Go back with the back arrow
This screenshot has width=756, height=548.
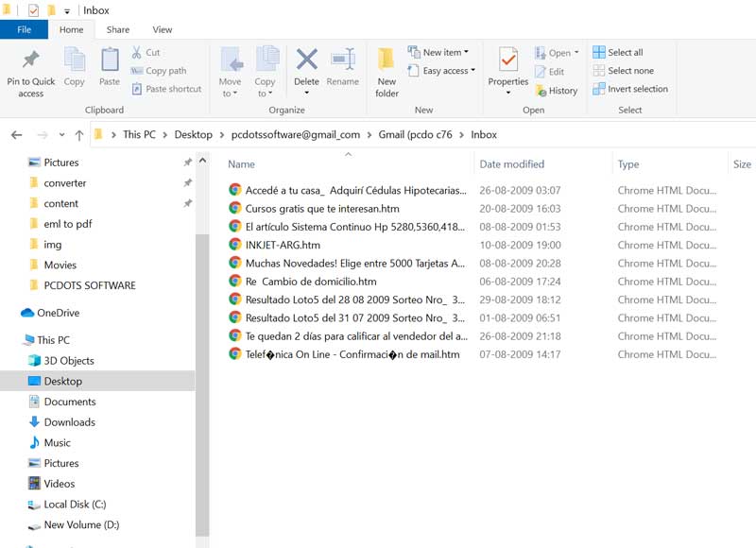[17, 135]
